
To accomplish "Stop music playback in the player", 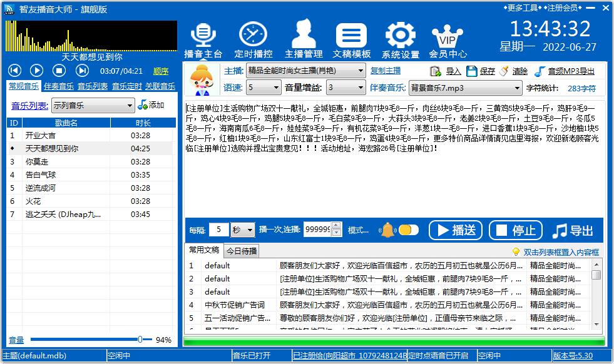I will (x=59, y=71).
